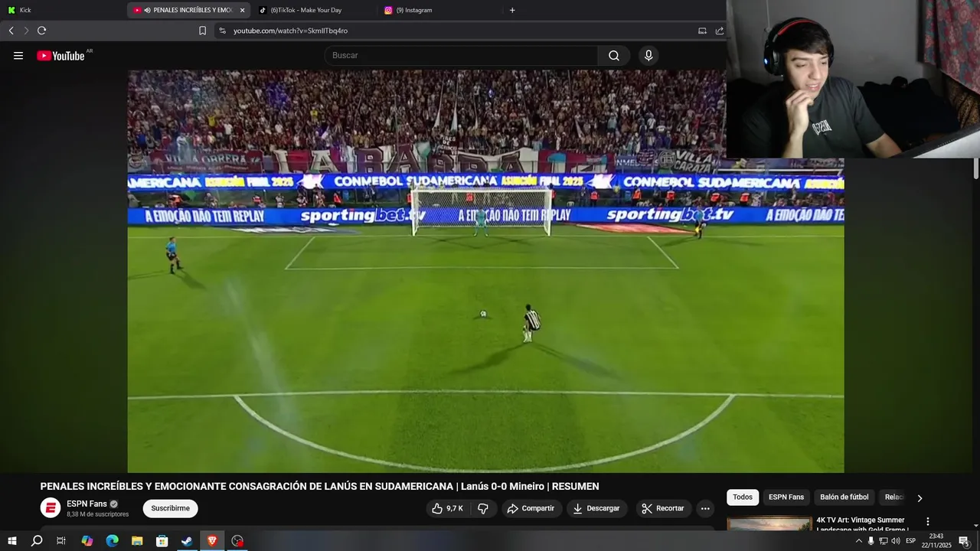Open the ESPN Fans channel name link
980x551 pixels.
[x=87, y=504]
